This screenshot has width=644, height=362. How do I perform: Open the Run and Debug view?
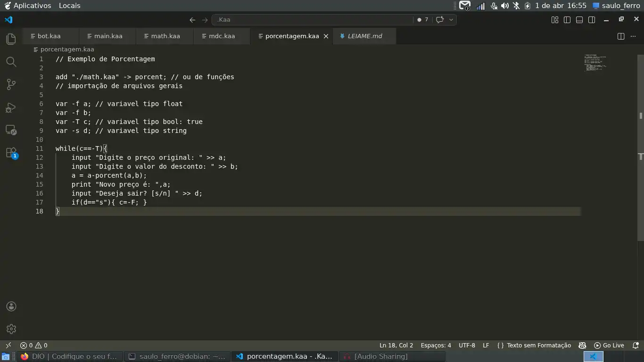(x=11, y=107)
